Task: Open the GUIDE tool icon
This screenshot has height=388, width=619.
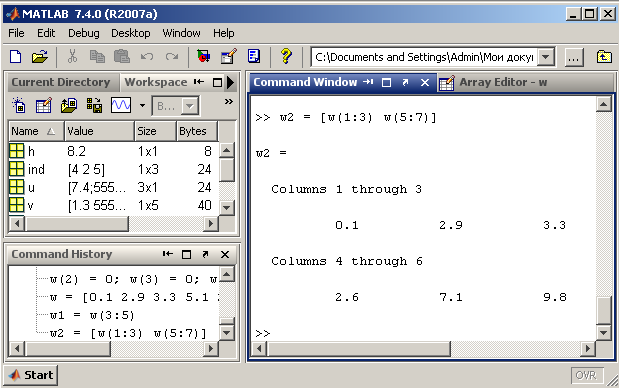Action: pos(229,56)
